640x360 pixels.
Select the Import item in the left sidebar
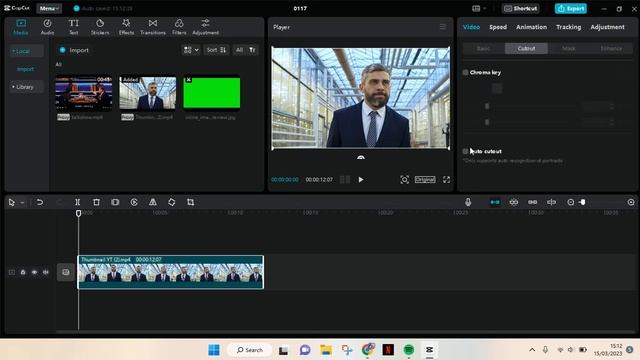(x=25, y=69)
